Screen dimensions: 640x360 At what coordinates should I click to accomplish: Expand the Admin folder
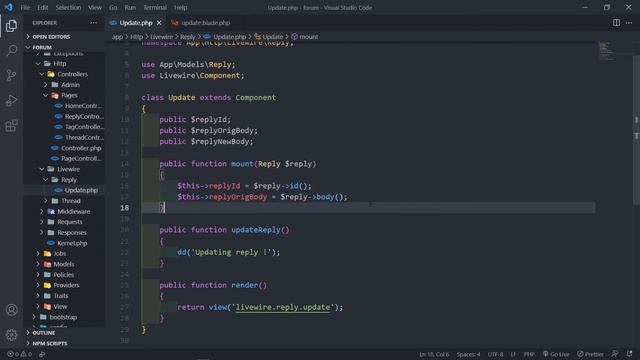[70, 84]
